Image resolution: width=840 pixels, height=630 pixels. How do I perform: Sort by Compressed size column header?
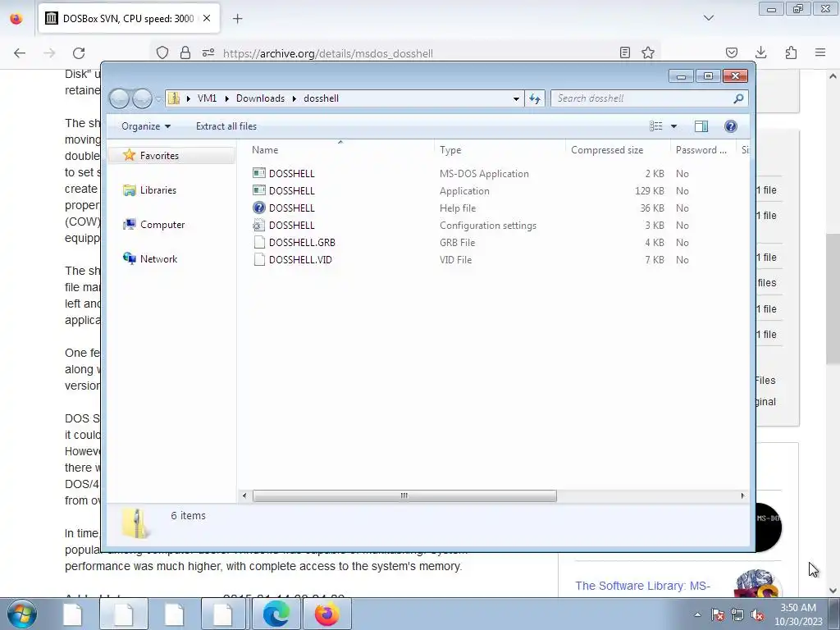607,150
